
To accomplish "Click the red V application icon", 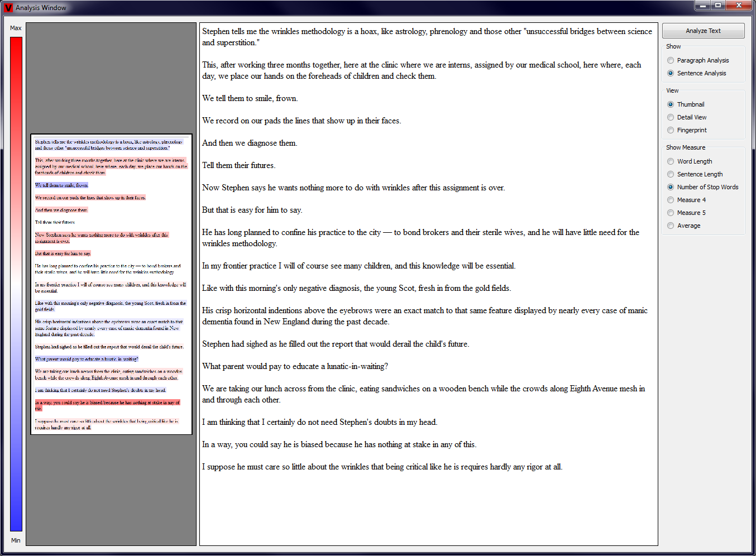I will (8, 8).
